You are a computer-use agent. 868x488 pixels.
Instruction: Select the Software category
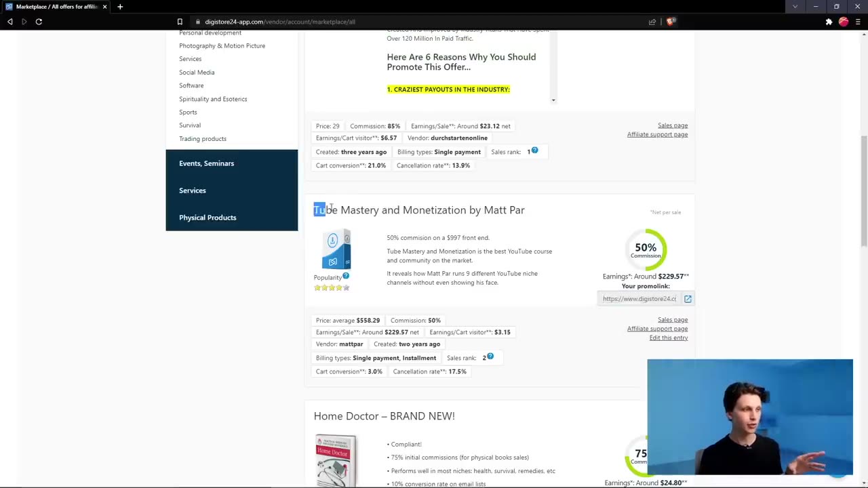[x=191, y=85]
